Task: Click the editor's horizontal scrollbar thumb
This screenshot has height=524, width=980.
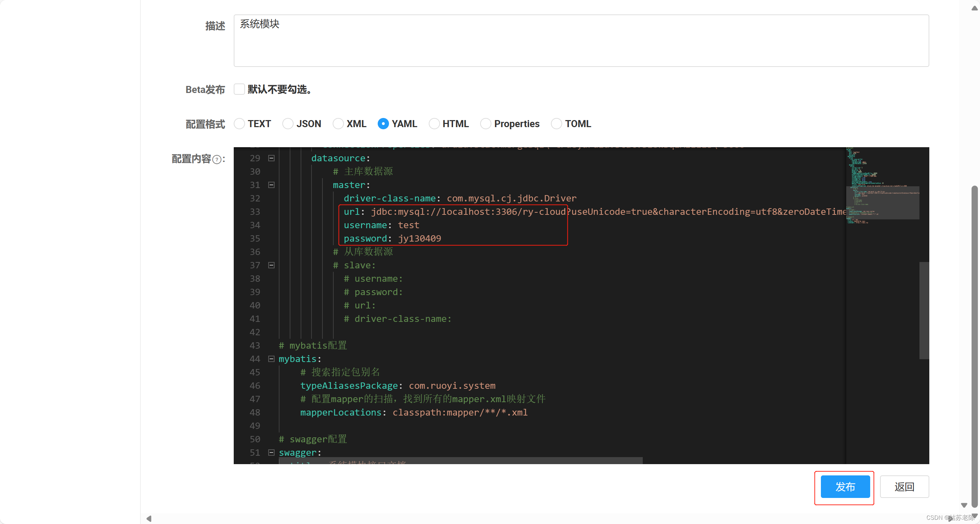Action: [460, 461]
